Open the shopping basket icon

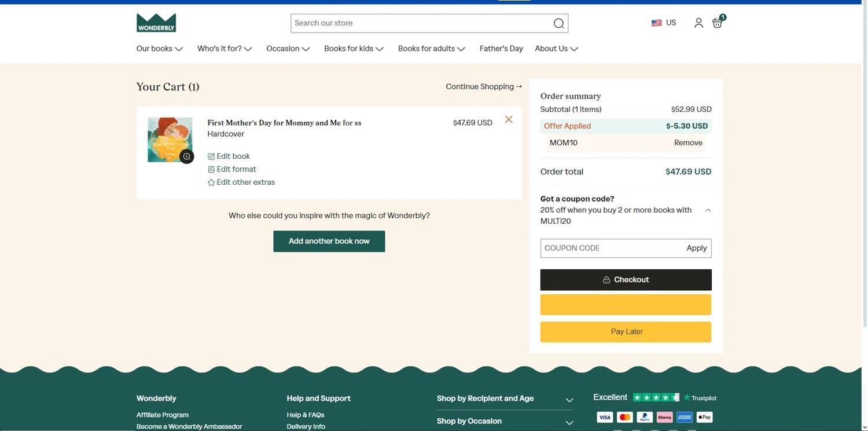718,21
